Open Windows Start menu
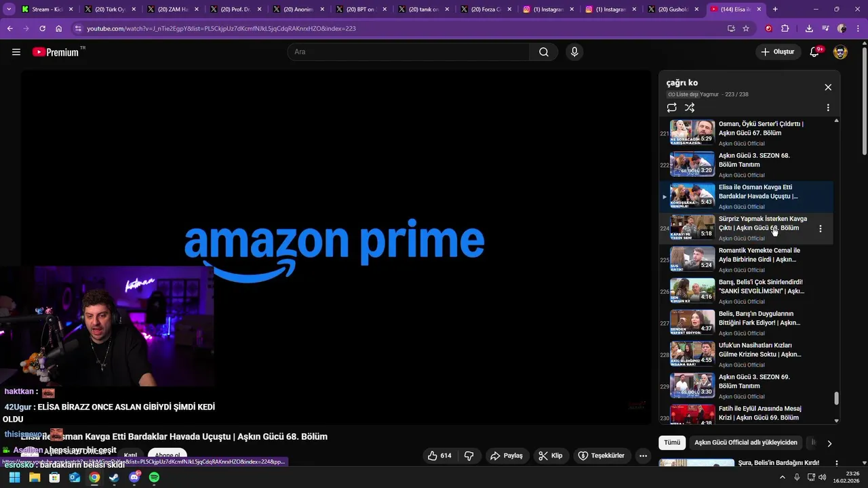 [x=14, y=478]
